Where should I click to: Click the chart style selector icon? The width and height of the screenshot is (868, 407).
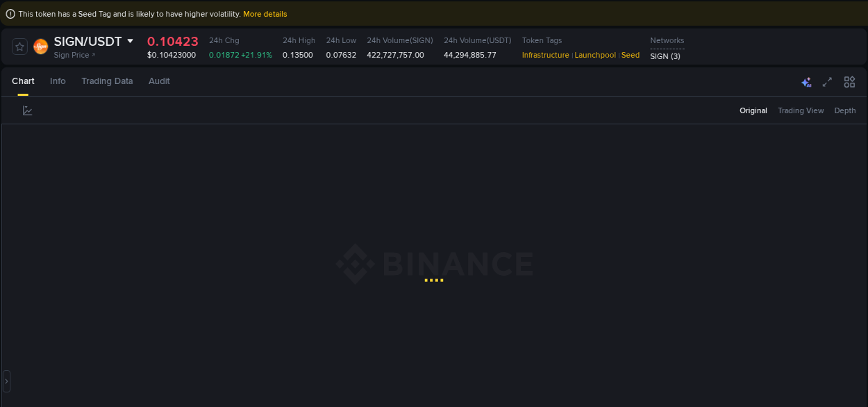pos(27,110)
